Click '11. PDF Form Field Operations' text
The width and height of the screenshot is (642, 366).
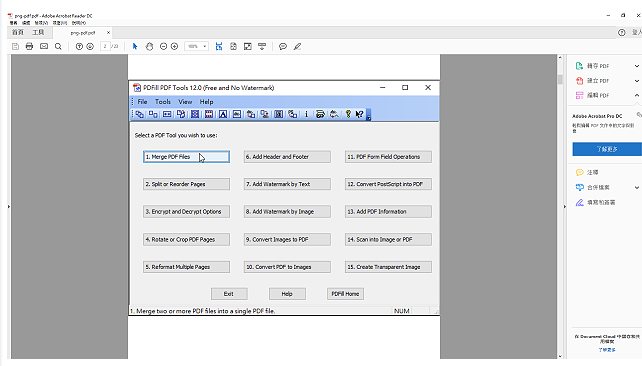384,157
